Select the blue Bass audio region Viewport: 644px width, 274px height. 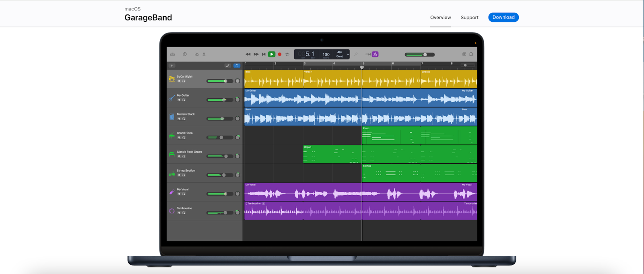(361, 117)
